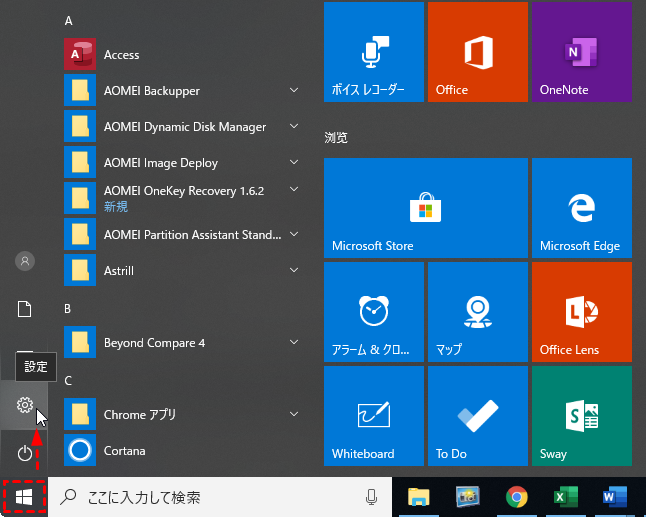Open the To Do tile
The height and width of the screenshot is (517, 646).
point(477,415)
